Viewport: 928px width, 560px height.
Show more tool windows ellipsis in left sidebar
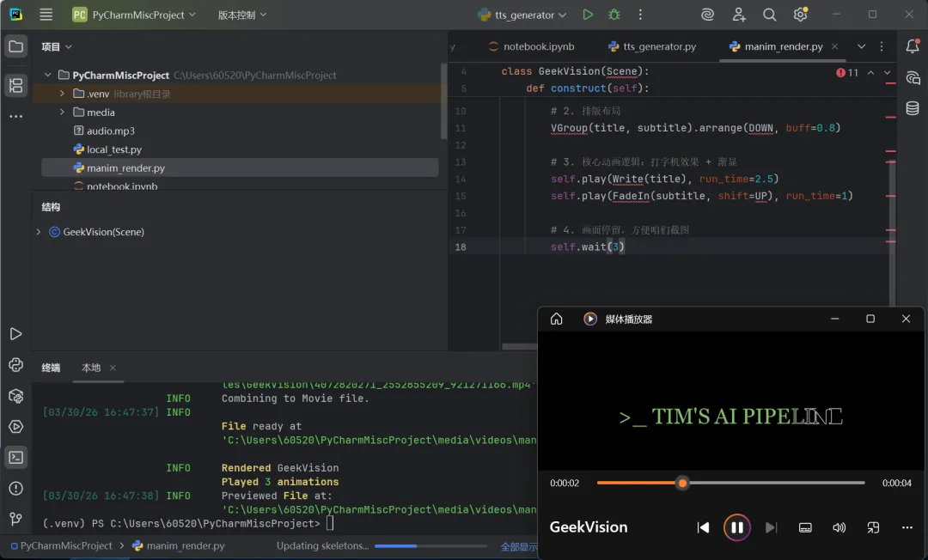click(16, 117)
